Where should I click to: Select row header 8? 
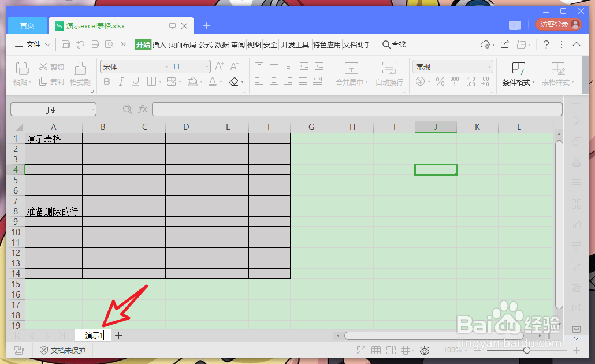click(16, 211)
